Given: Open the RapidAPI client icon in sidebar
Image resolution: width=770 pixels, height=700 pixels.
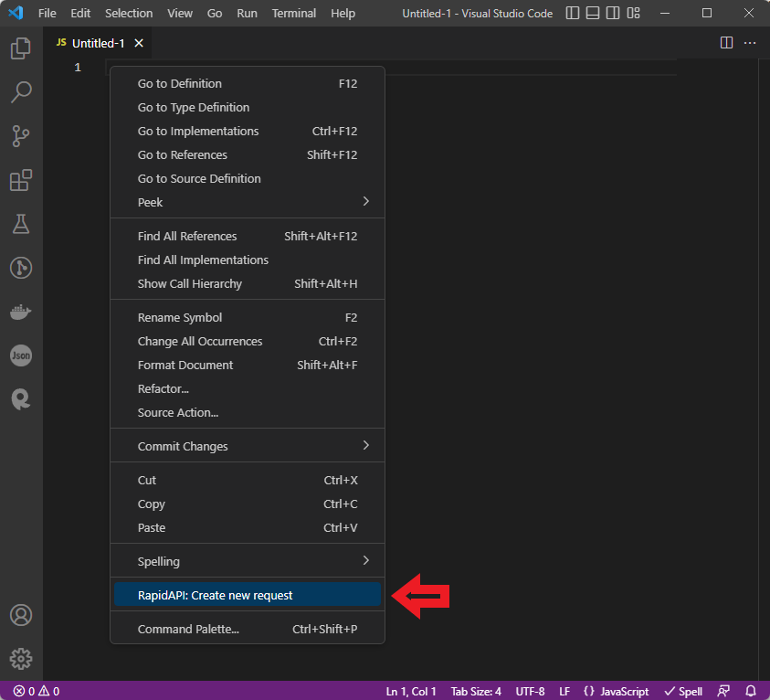Looking at the screenshot, I should [21, 398].
